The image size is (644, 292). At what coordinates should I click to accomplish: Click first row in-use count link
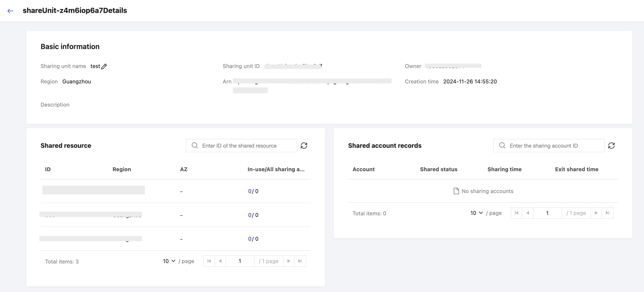pos(250,191)
